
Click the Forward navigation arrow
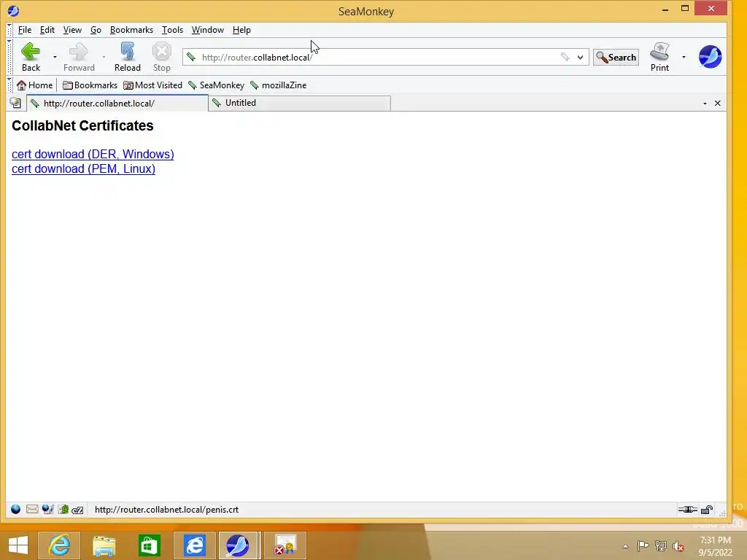(79, 57)
